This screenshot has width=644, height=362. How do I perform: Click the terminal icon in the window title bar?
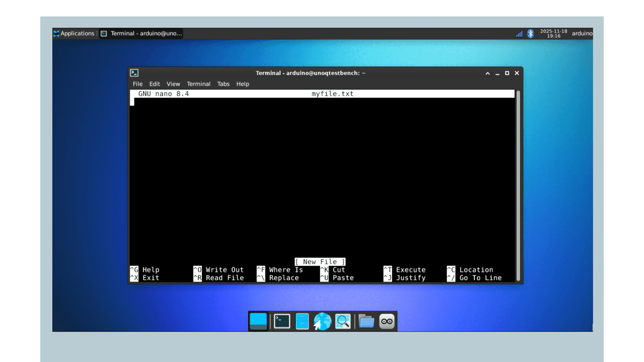click(x=135, y=73)
